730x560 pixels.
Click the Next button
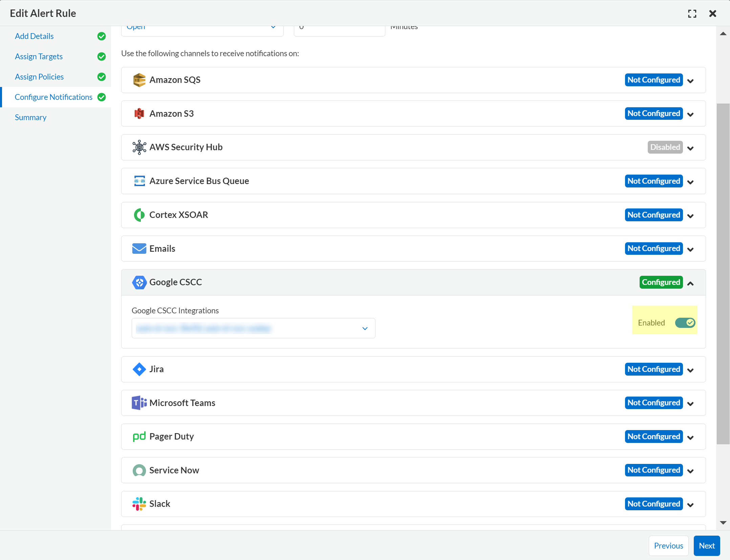point(707,546)
